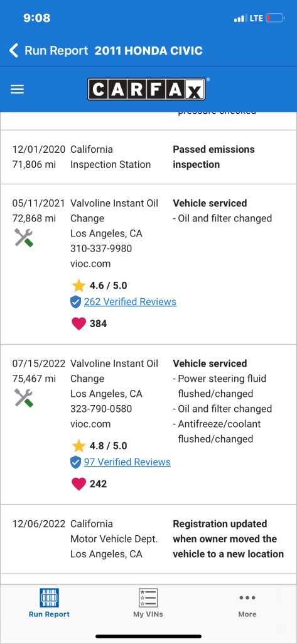Screen dimensions: 297x644
Task: Switch to the My VINs tab
Action: pyautogui.click(x=148, y=603)
